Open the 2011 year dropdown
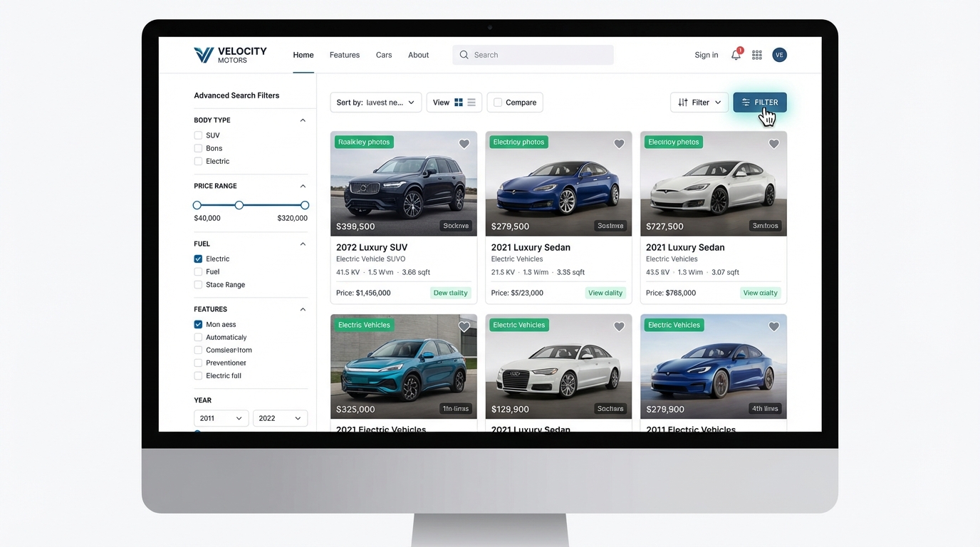This screenshot has width=980, height=547. click(x=221, y=418)
